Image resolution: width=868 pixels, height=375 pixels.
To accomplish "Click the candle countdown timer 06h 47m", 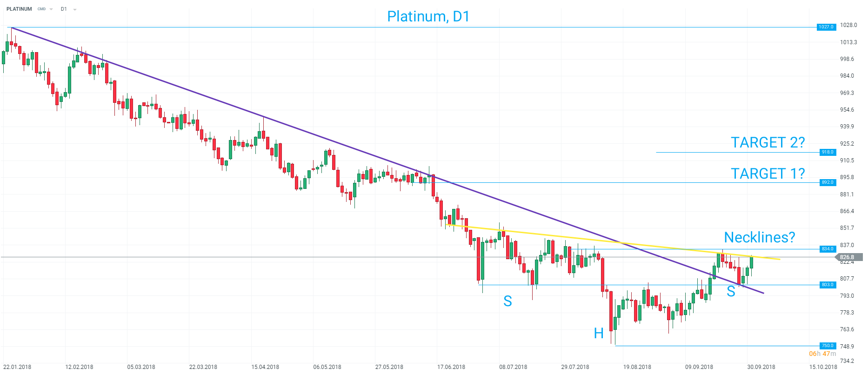I will (822, 354).
